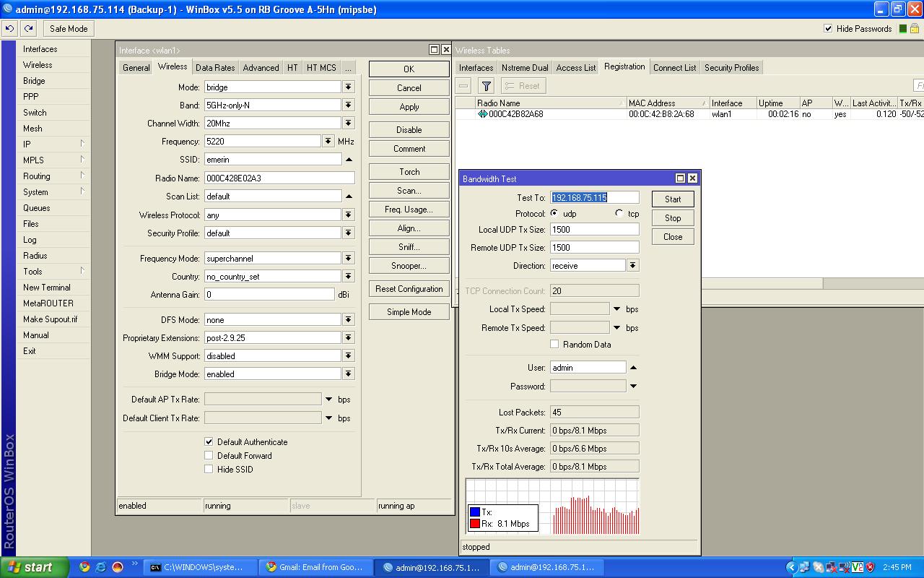Click the blue Tx color swatch in the graph legend
Image resolution: width=924 pixels, height=578 pixels.
tap(475, 512)
